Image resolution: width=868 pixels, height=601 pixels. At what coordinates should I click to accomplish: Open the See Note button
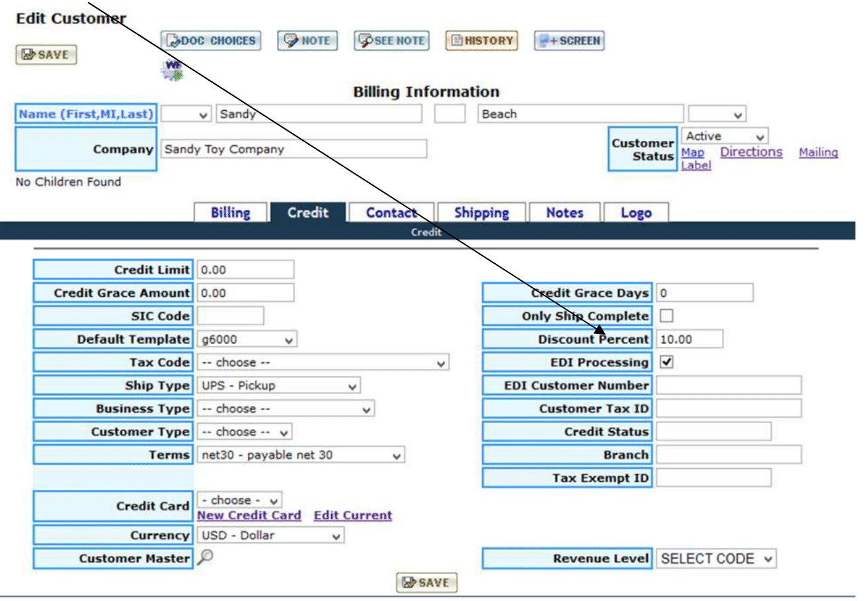point(391,41)
